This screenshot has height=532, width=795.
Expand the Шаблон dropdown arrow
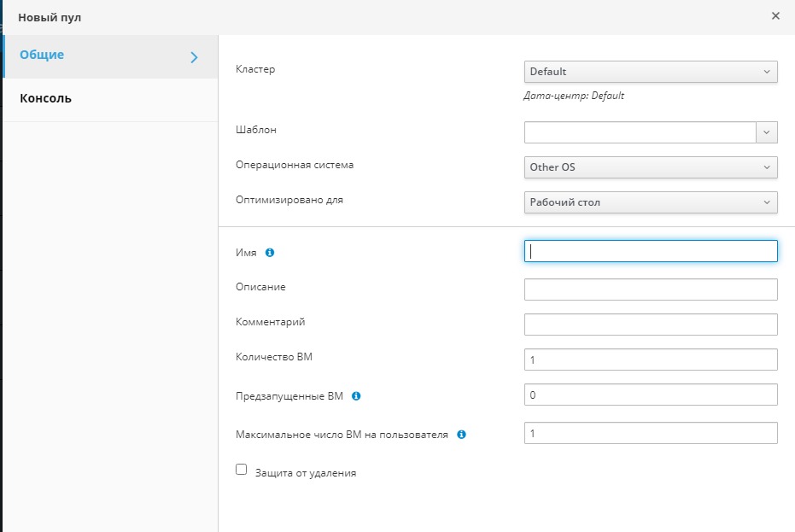tap(766, 132)
